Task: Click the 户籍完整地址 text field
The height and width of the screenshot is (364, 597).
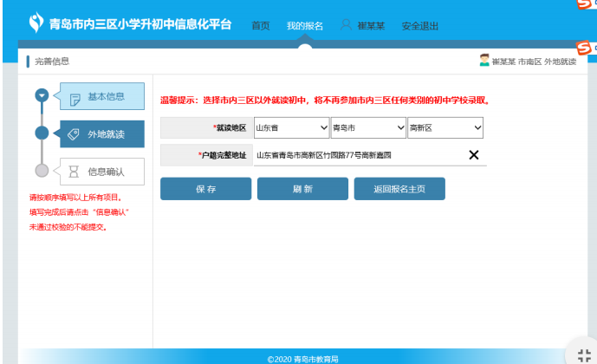Action: 355,155
